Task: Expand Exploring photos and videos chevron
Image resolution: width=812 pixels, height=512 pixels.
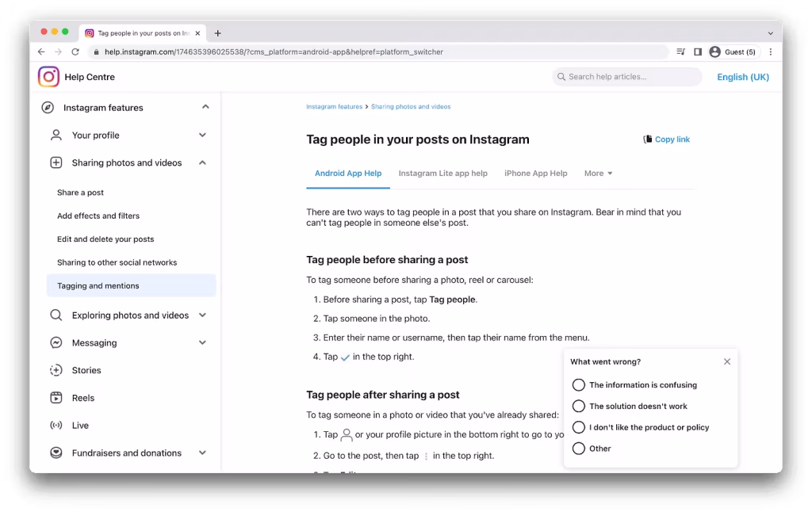Action: pyautogui.click(x=202, y=315)
